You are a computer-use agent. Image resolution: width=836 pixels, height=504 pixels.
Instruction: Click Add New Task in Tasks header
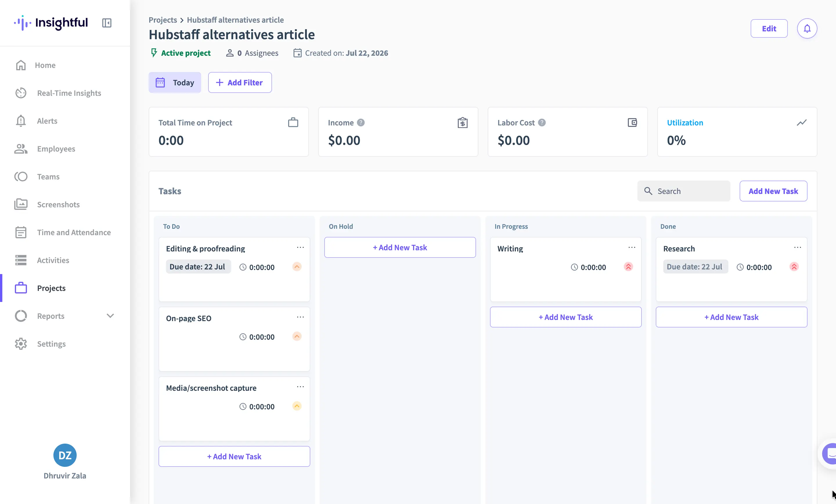tap(773, 191)
